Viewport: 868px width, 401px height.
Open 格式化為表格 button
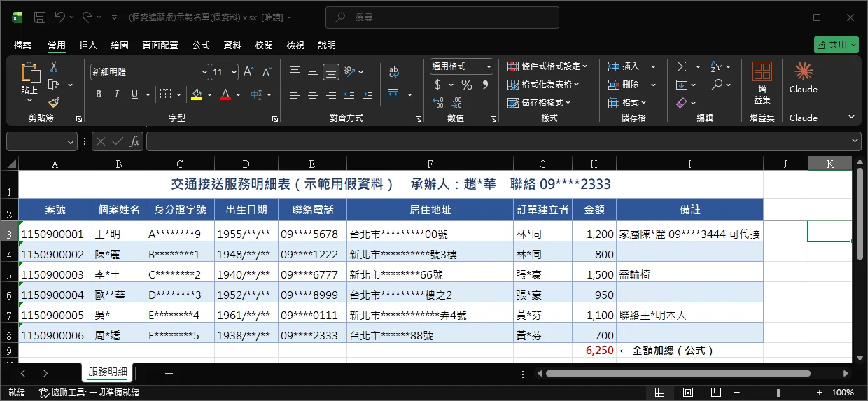click(544, 85)
